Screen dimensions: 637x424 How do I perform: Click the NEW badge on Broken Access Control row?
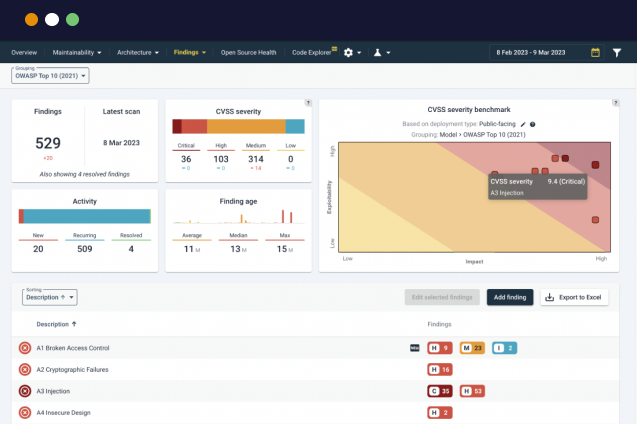414,348
